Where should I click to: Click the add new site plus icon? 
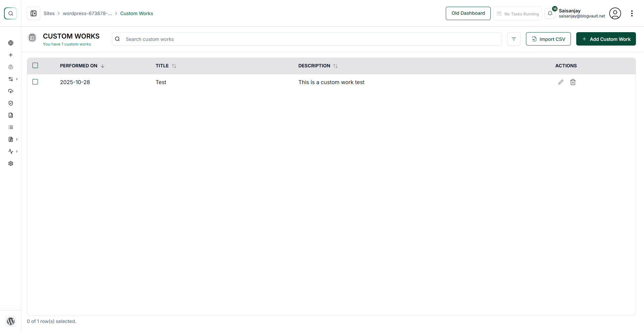tap(11, 55)
